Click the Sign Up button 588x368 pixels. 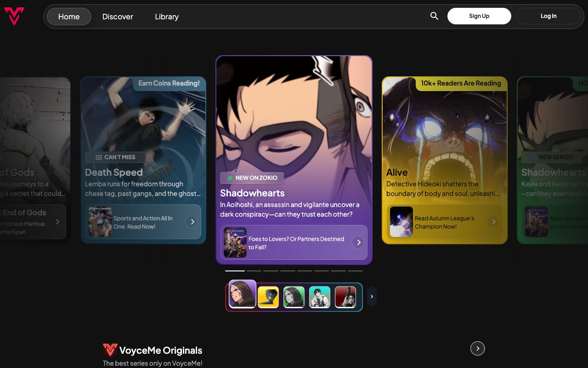[479, 16]
